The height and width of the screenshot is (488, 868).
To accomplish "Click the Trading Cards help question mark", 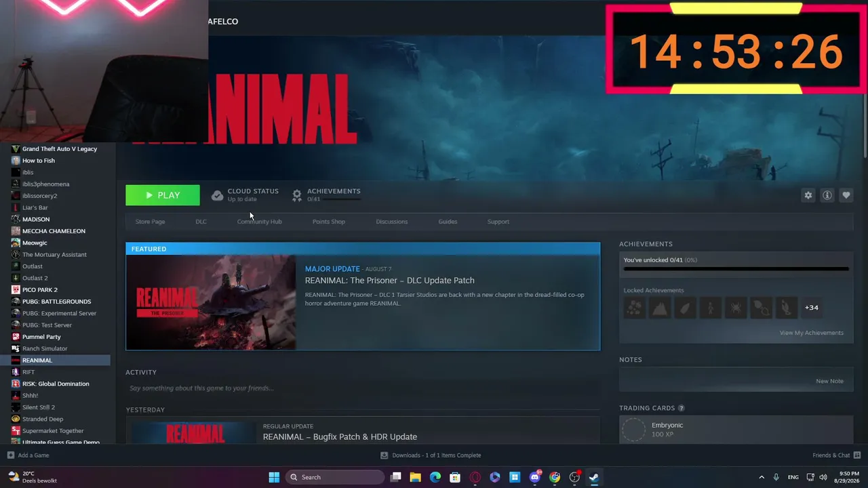I will (x=681, y=408).
